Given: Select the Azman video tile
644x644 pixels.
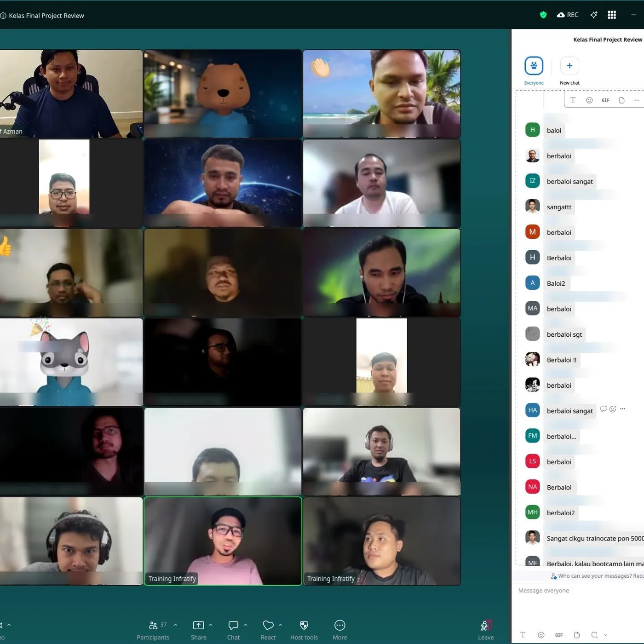Looking at the screenshot, I should pos(71,94).
